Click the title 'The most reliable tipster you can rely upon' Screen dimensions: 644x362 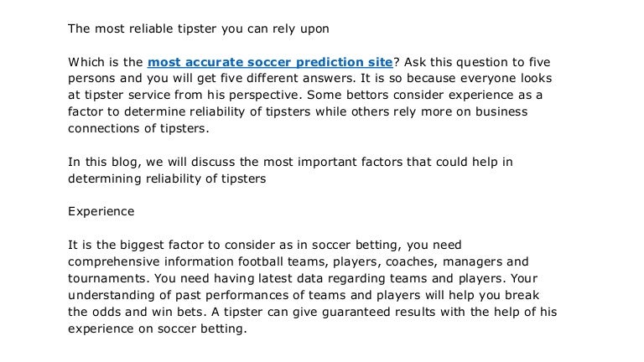tap(198, 28)
